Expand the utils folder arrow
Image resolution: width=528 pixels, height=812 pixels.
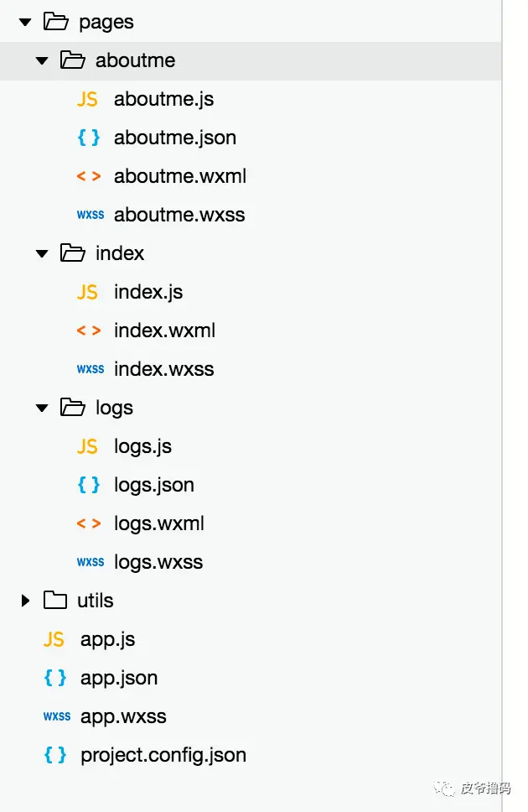pos(25,601)
